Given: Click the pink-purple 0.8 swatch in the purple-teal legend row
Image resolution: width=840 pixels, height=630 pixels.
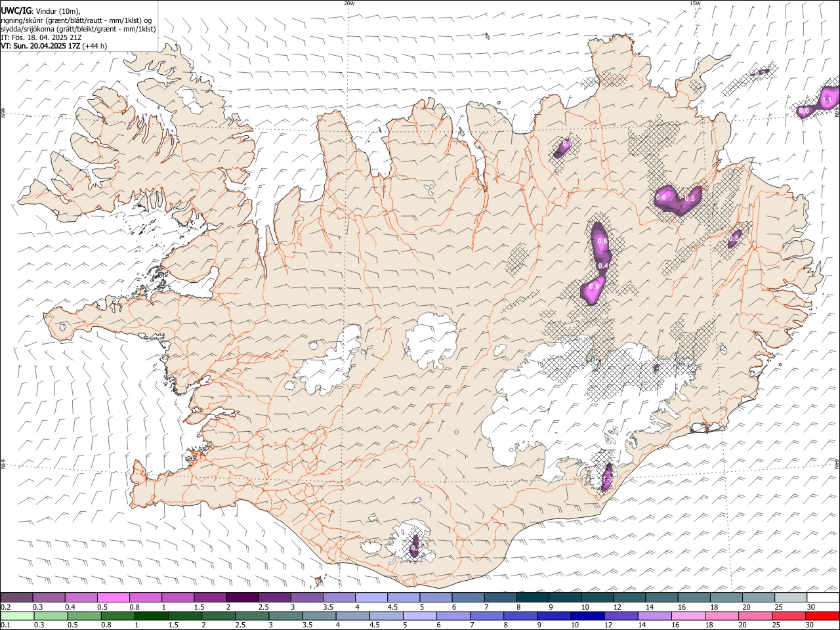Looking at the screenshot, I should pos(146,598).
